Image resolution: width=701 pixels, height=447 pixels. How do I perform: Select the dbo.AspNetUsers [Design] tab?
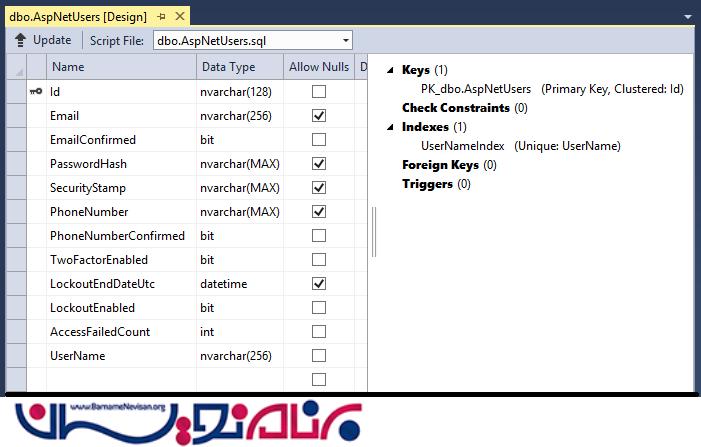pyautogui.click(x=78, y=17)
